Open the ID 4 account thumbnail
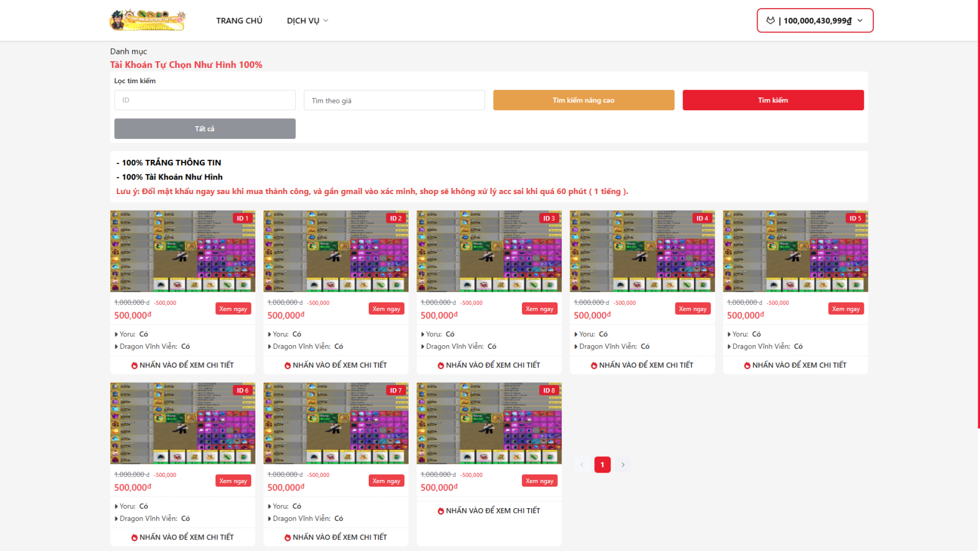The height and width of the screenshot is (551, 980). point(642,251)
